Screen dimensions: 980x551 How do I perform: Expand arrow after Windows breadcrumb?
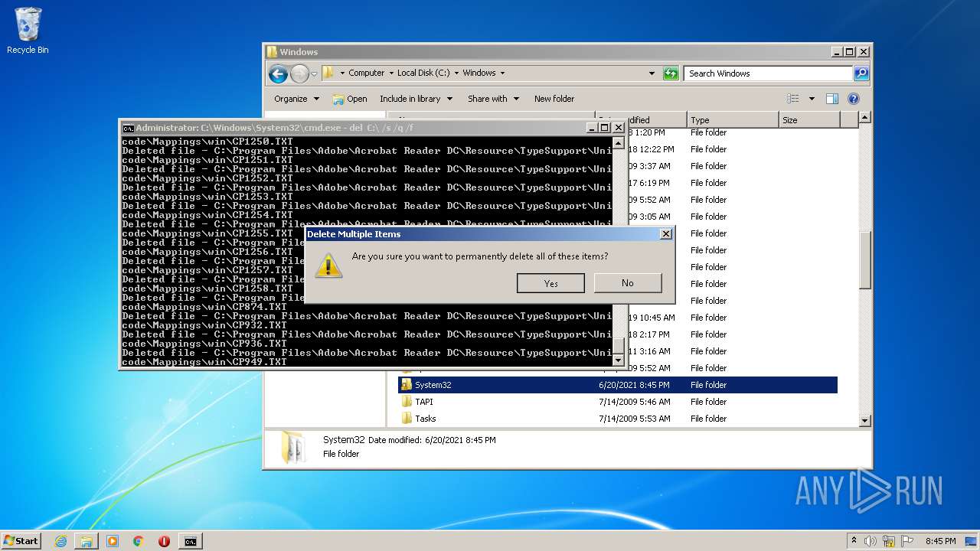coord(502,73)
